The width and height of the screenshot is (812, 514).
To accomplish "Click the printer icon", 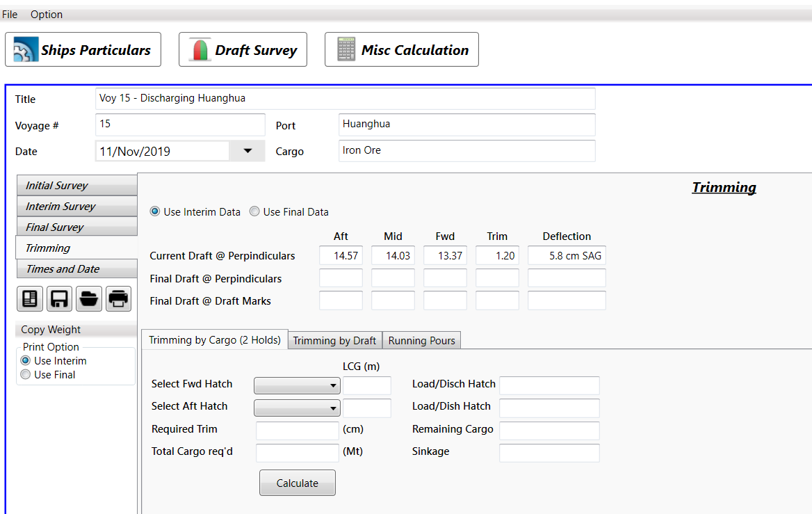I will 118,299.
